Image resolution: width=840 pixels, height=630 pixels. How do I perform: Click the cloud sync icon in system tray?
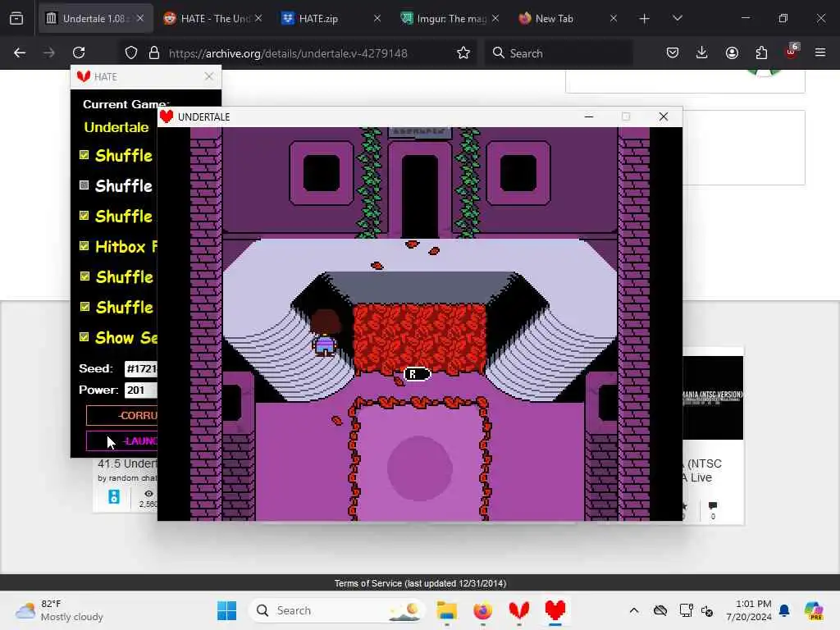[x=660, y=610]
